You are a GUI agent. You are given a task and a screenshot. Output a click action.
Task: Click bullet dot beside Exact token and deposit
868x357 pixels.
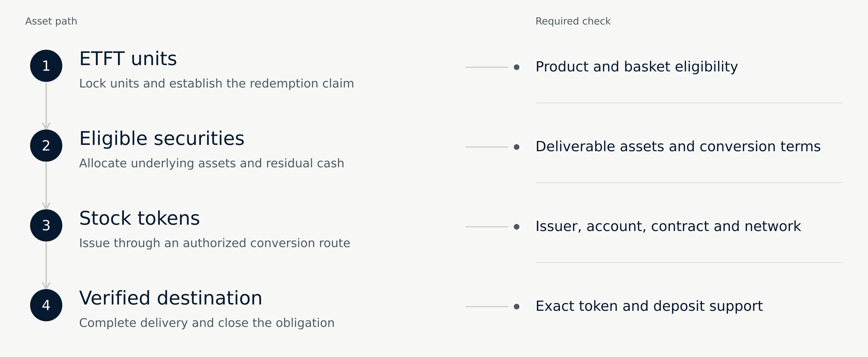pos(517,307)
